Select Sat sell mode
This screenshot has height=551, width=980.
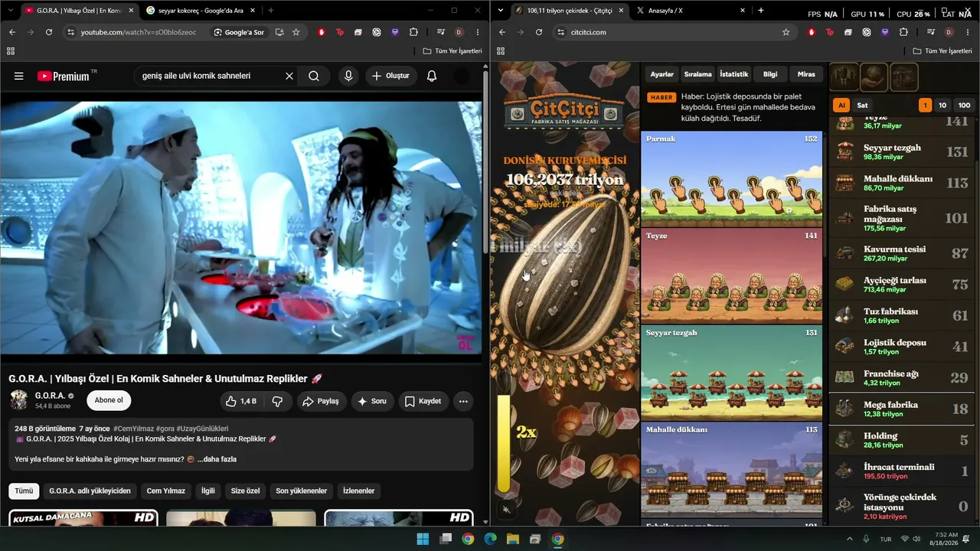(863, 106)
